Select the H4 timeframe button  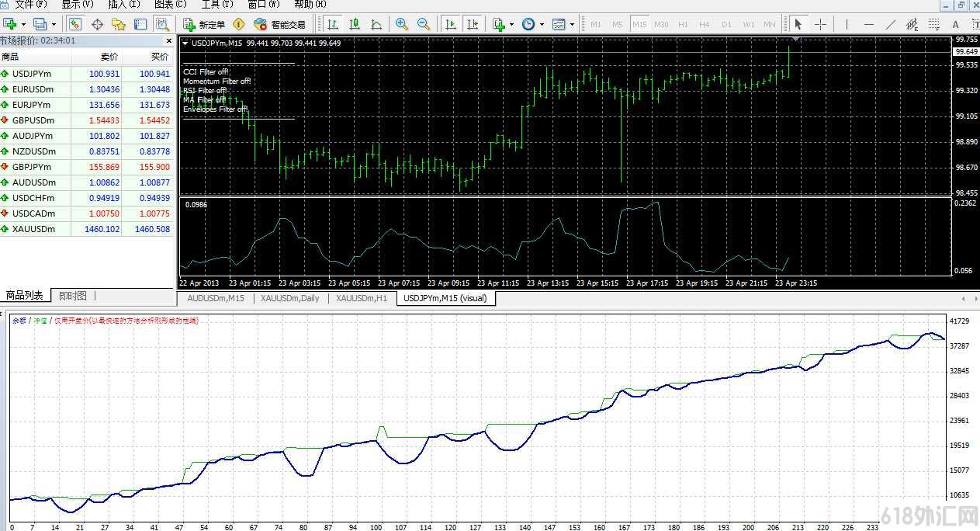pyautogui.click(x=705, y=24)
